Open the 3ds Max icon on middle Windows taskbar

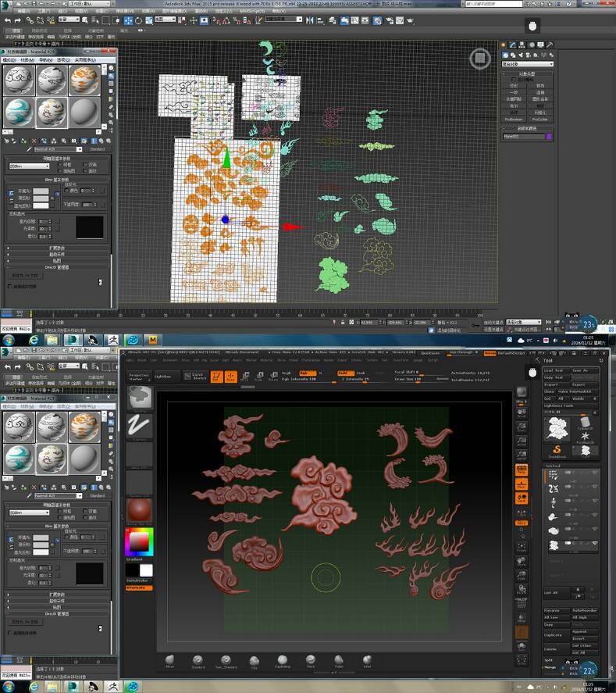(x=73, y=339)
